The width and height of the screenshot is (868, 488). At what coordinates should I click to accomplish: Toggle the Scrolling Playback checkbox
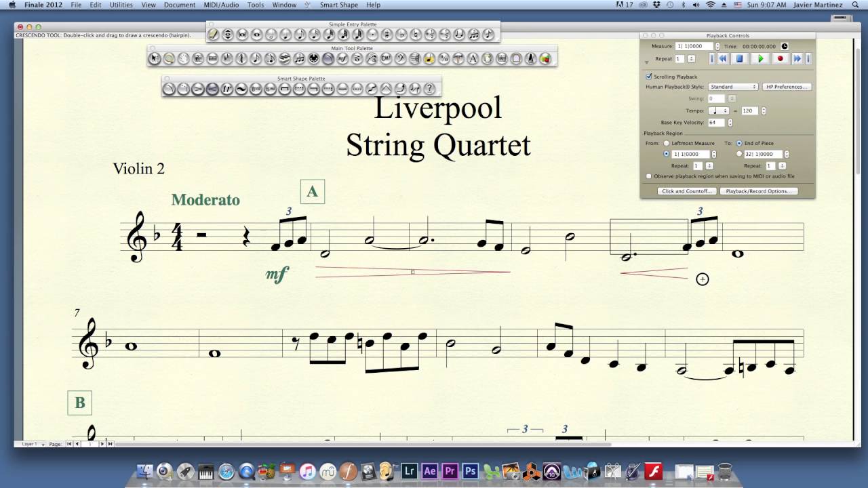648,77
